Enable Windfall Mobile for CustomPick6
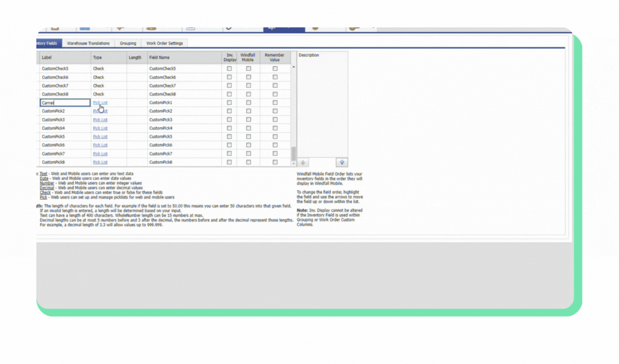Image resolution: width=619 pixels, height=364 pixels. coord(248,145)
